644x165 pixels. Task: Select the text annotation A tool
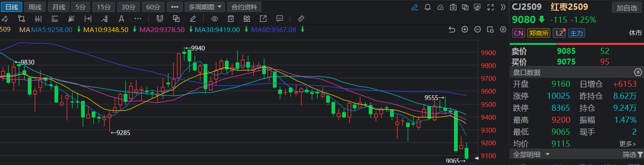coord(121,18)
